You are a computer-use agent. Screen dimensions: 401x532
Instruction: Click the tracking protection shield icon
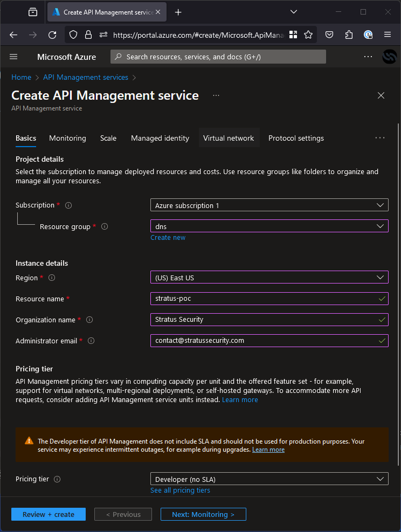coord(73,34)
